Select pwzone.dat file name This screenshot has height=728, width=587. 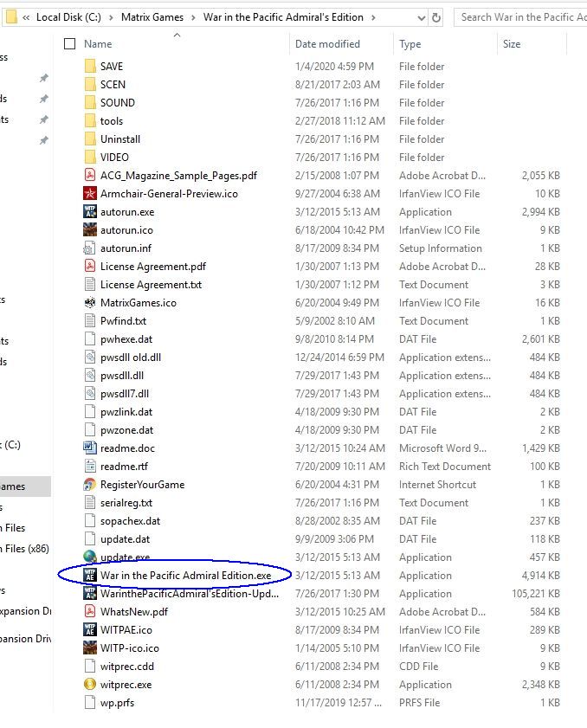[x=126, y=430]
